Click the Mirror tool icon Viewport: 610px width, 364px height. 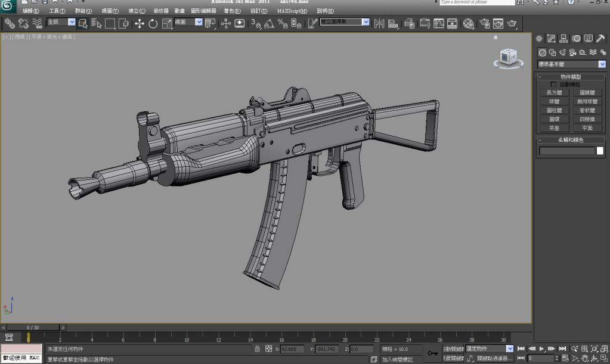[379, 23]
